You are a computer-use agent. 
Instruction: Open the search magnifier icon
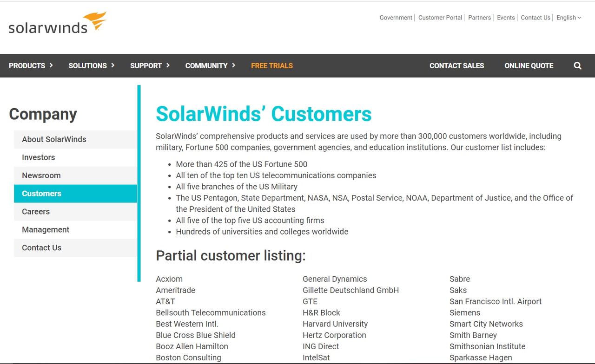pos(577,66)
